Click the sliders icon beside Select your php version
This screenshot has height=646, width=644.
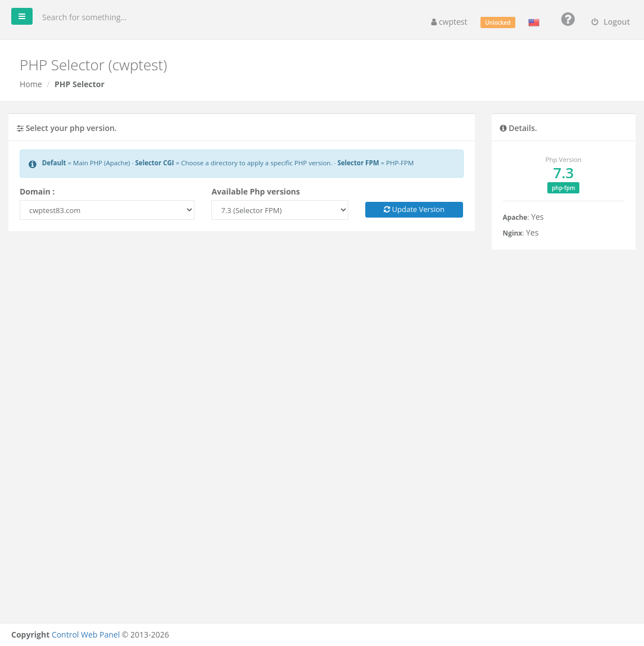coord(20,129)
